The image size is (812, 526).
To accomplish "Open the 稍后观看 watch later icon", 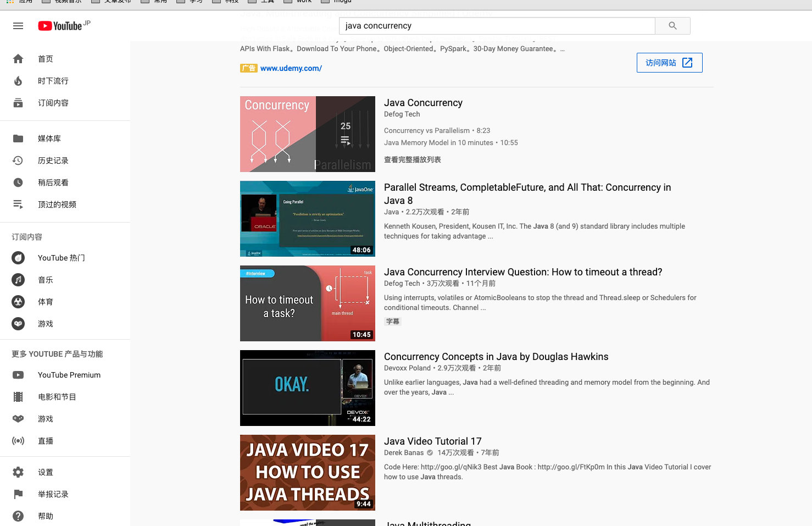I will click(x=18, y=182).
